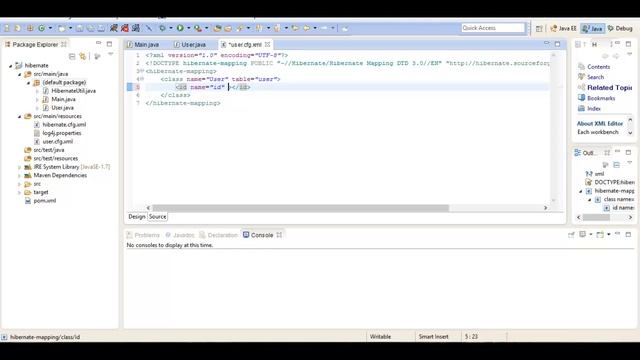
Task: Expand the target folder
Action: 19,192
